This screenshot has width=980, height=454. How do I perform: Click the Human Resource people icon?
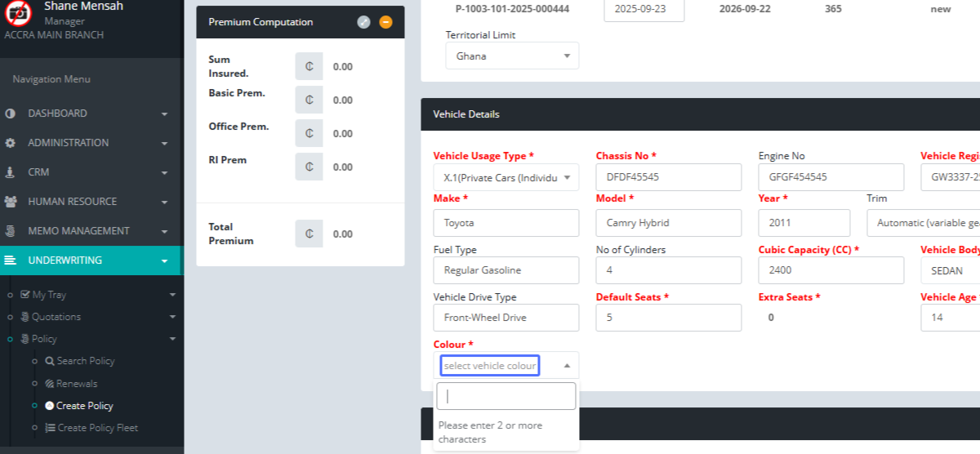pos(11,202)
